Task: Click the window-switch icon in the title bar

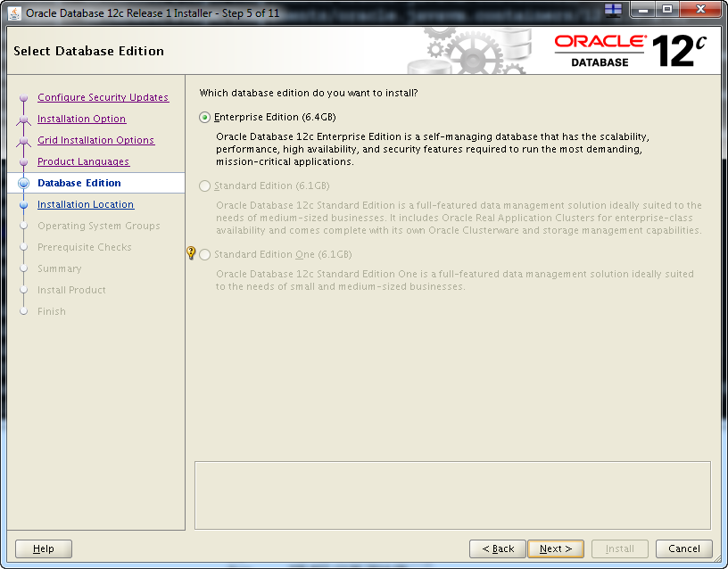Action: (x=613, y=10)
